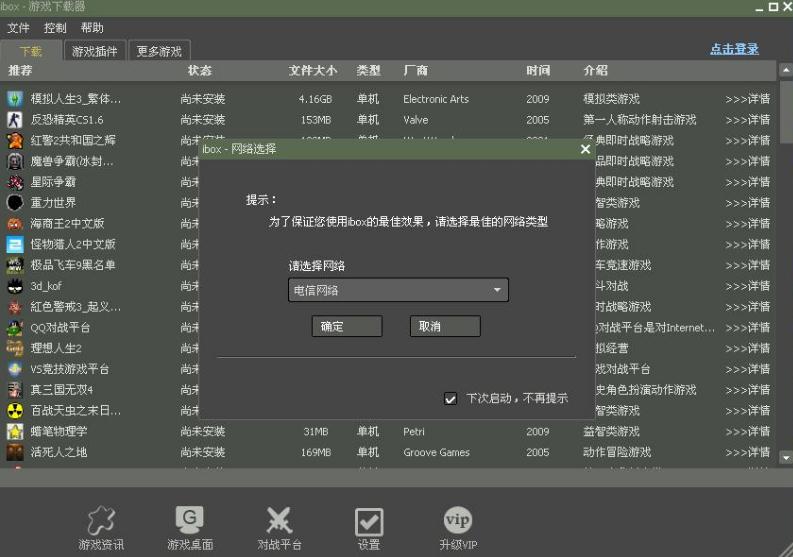This screenshot has height=557, width=793.
Task: Click the Electronic Arts vendor cell
Action: [x=436, y=99]
